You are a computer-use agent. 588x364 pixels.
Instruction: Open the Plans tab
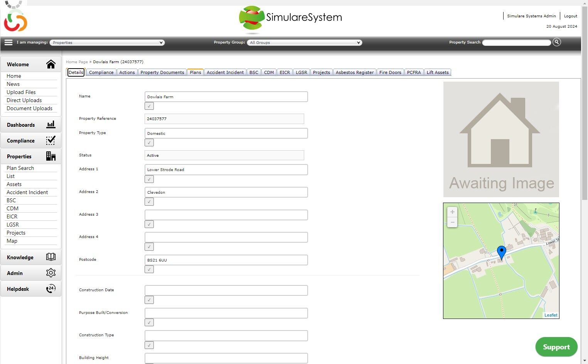(195, 72)
